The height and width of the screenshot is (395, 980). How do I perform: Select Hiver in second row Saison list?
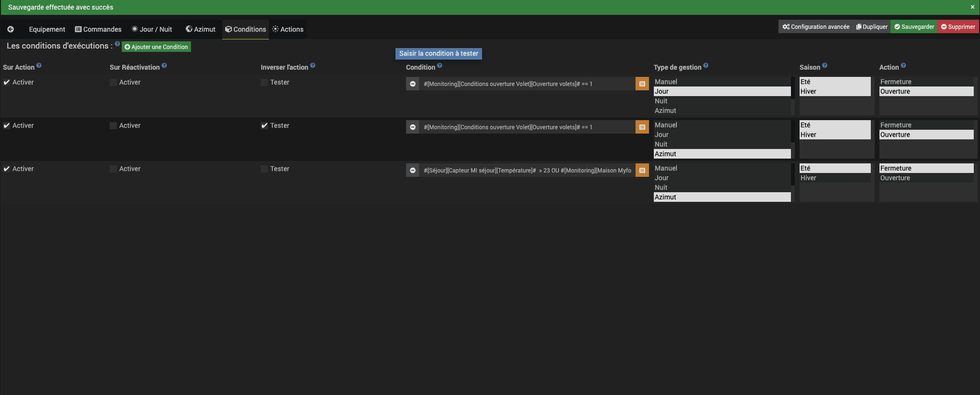[835, 135]
